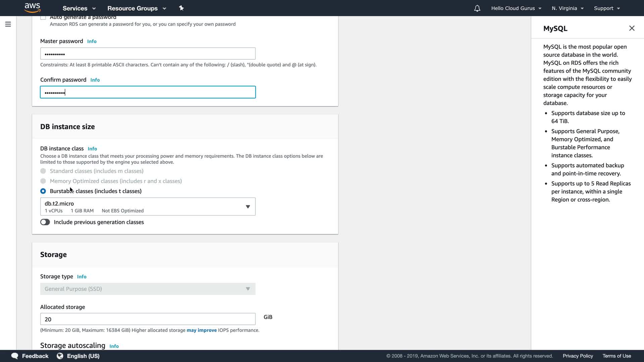Screen dimensions: 644x362
Task: Toggle Include previous generation classes
Action: [45, 222]
